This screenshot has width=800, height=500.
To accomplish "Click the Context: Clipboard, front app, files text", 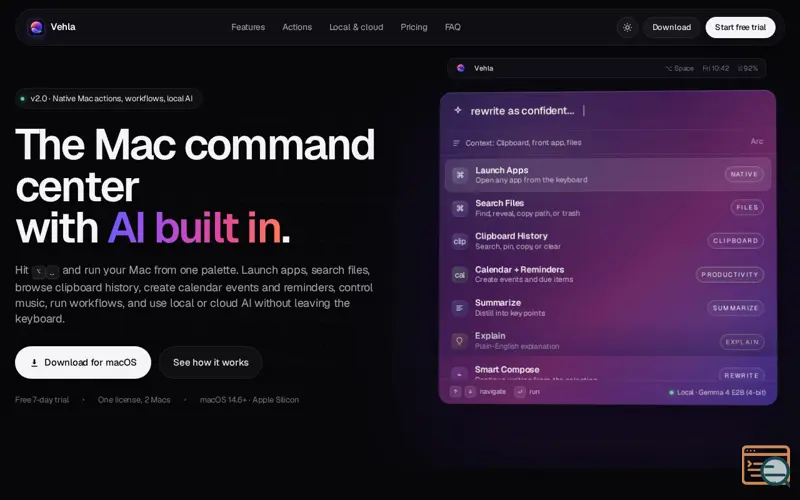I will pos(523,143).
